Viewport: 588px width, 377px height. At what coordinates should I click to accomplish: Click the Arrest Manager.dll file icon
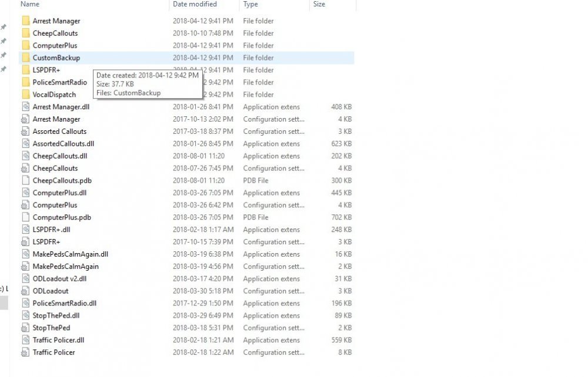[x=25, y=107]
